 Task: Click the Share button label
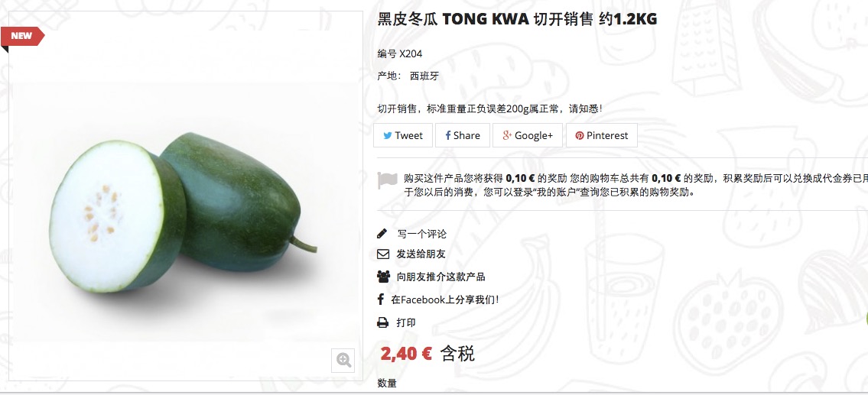coord(467,135)
